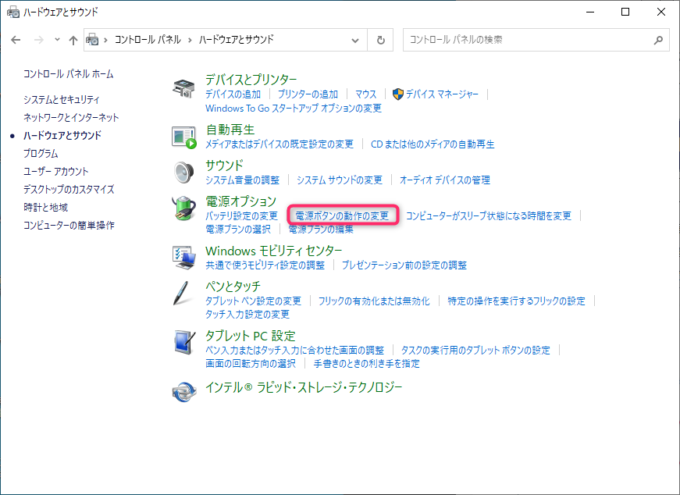680x495 pixels.
Task: Click the コントロール パネル breadcrumb
Action: click(x=147, y=40)
